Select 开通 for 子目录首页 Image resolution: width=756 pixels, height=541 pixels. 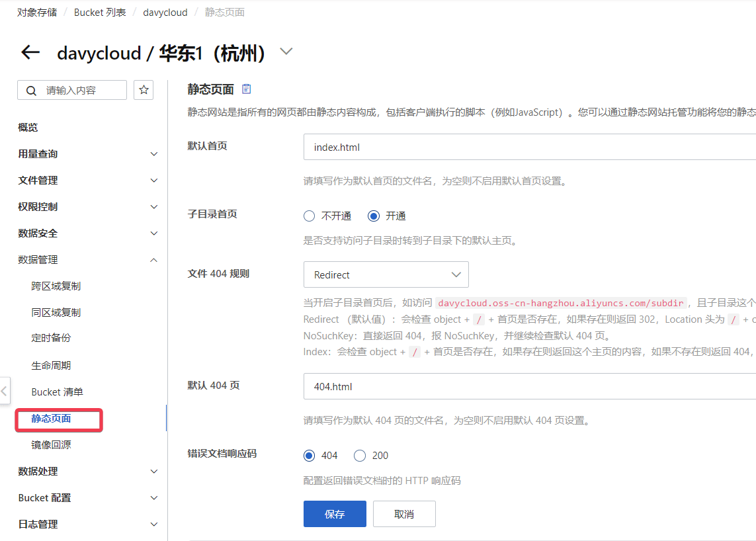(x=374, y=216)
